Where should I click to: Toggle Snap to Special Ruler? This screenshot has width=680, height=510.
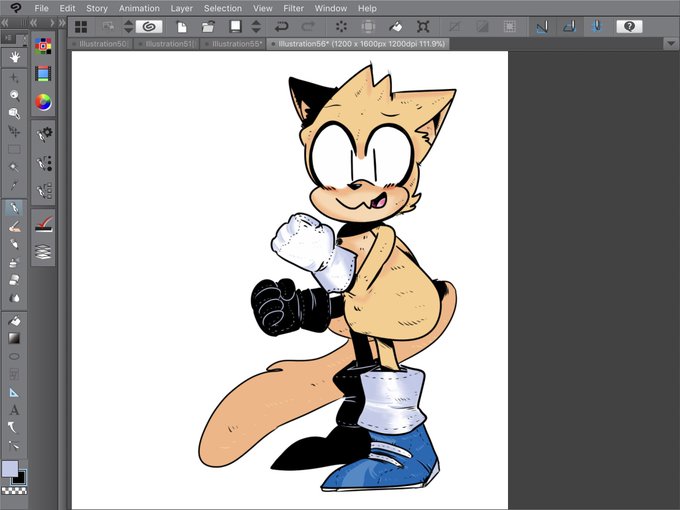click(570, 27)
